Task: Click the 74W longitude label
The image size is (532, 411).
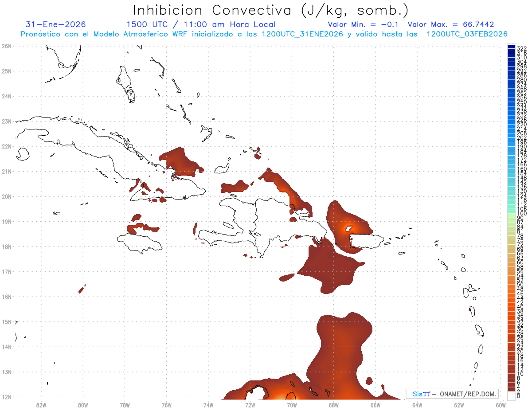Action: coord(208,405)
